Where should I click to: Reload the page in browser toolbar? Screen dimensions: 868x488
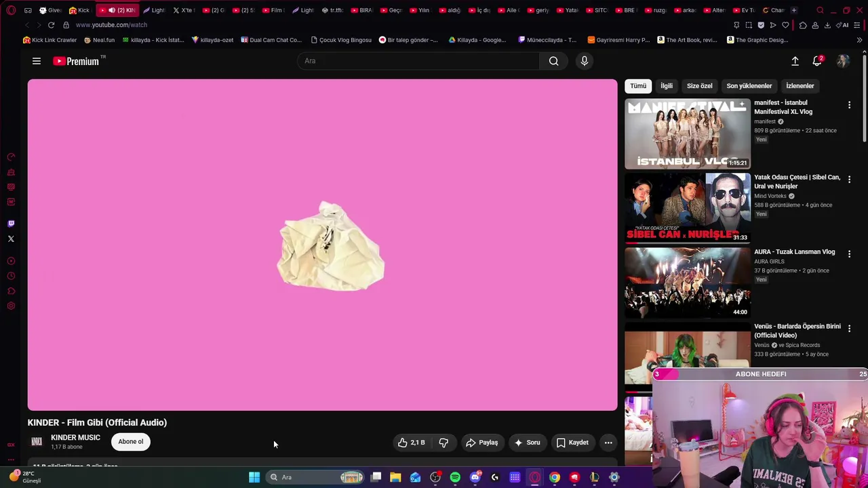(51, 25)
